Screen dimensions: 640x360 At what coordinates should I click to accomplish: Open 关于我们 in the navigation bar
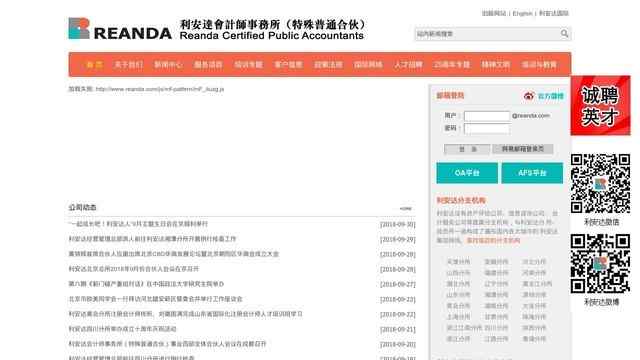(129, 64)
